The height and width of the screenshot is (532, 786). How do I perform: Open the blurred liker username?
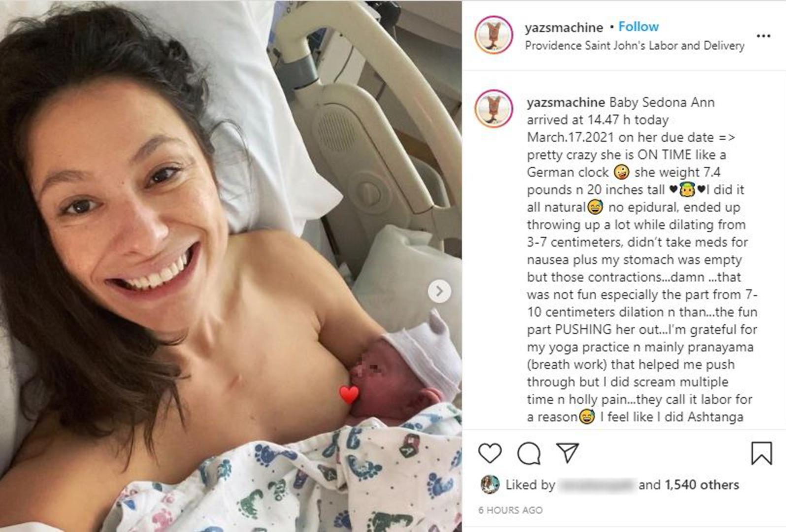click(x=597, y=485)
